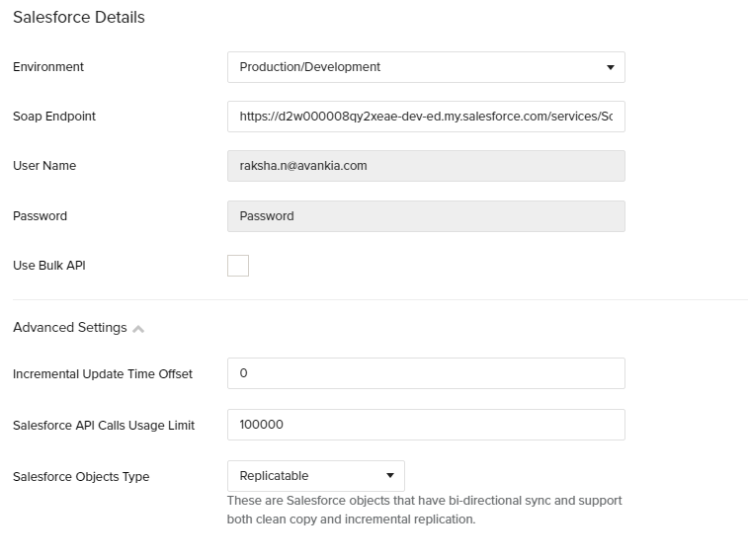Focus the Password input field

point(425,216)
